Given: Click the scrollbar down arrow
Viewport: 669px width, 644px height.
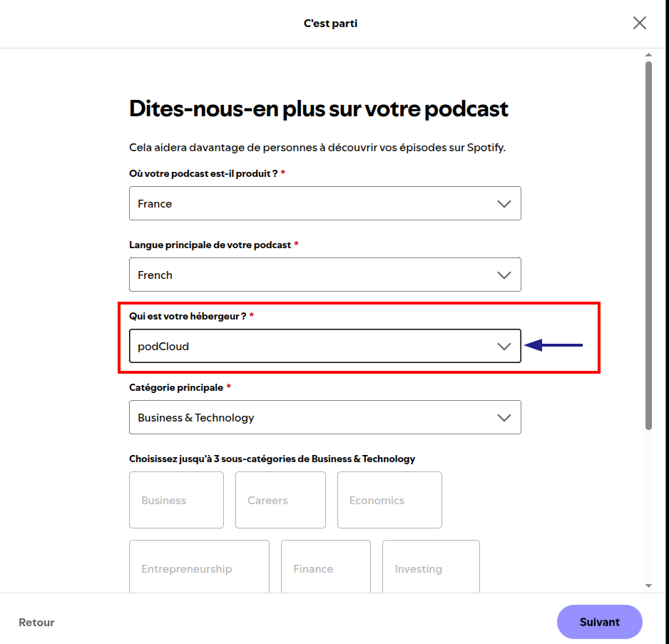Looking at the screenshot, I should (648, 586).
